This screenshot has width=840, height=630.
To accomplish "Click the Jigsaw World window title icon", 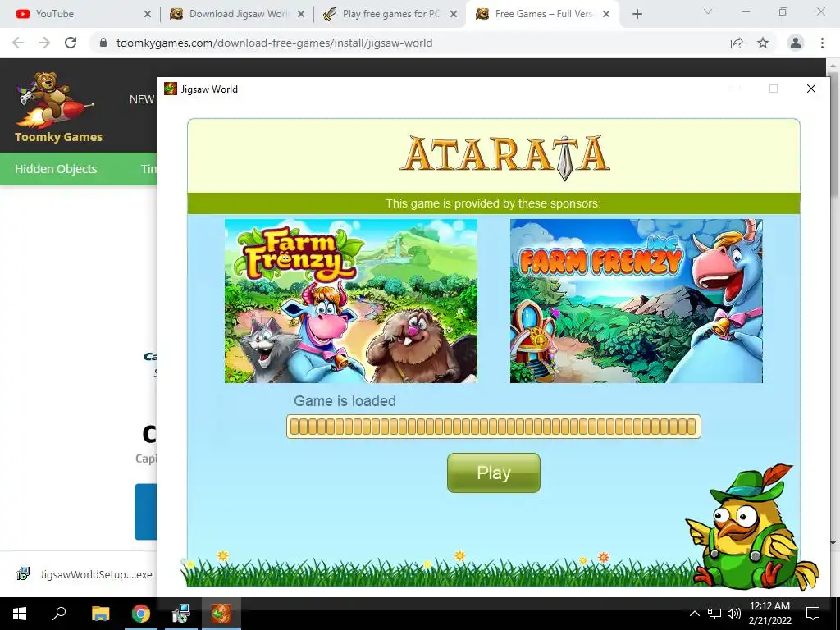I will [171, 89].
